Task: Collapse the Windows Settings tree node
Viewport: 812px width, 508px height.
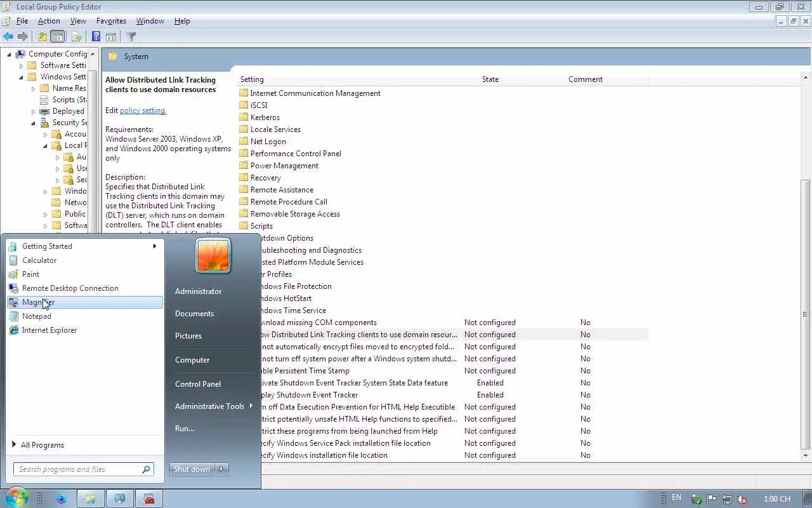Action: [x=21, y=77]
